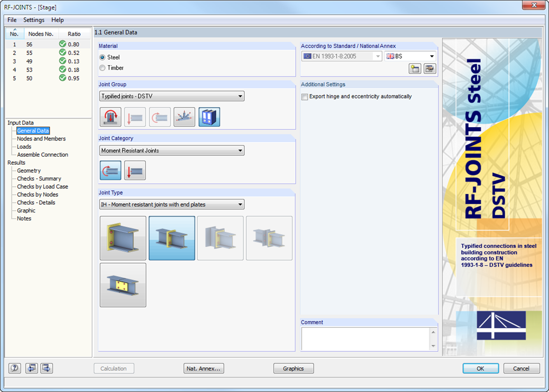The height and width of the screenshot is (392, 549).
Task: Select the moment resistant joint group icon
Action: click(x=159, y=117)
